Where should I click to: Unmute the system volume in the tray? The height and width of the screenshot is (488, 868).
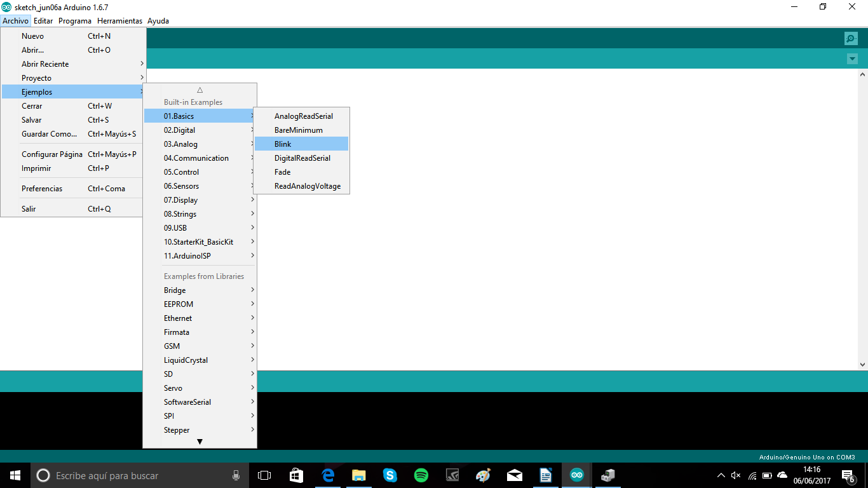735,475
